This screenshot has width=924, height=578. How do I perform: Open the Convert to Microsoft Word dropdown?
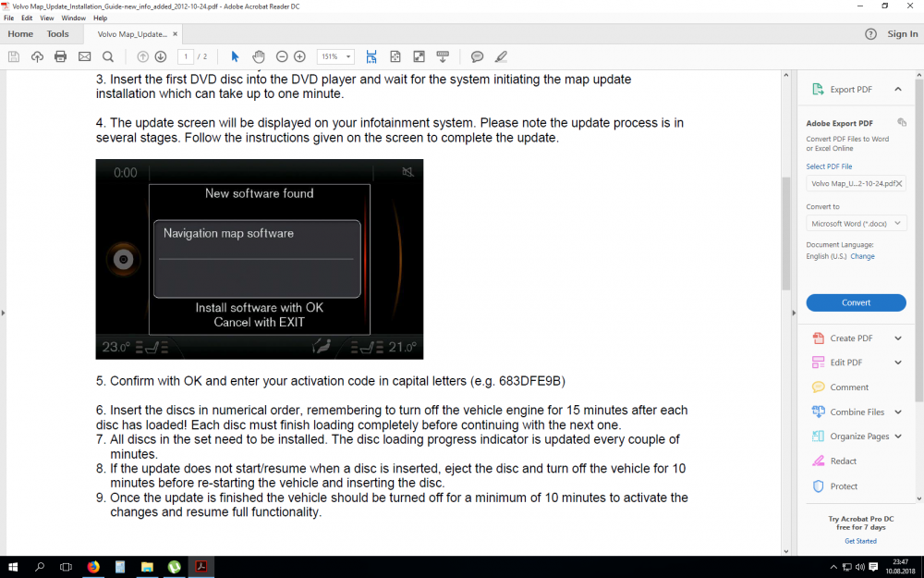pos(856,223)
